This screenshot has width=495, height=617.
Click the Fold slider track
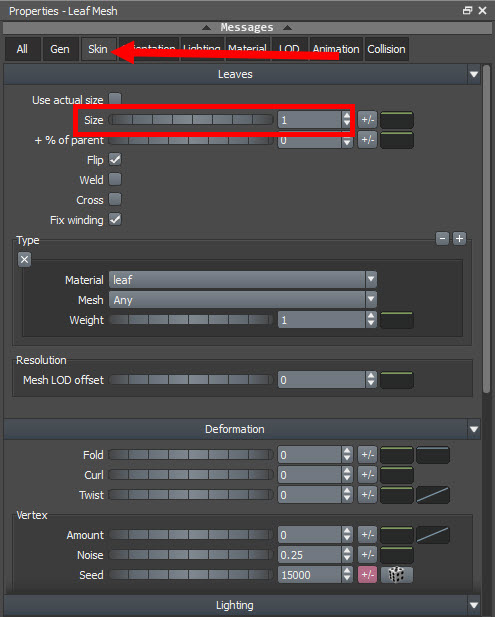tap(191, 455)
